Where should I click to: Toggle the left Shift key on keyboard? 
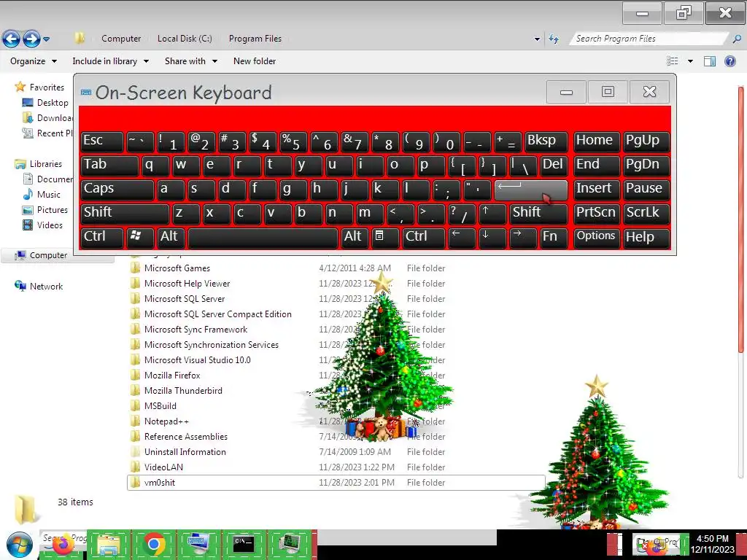[x=125, y=214]
